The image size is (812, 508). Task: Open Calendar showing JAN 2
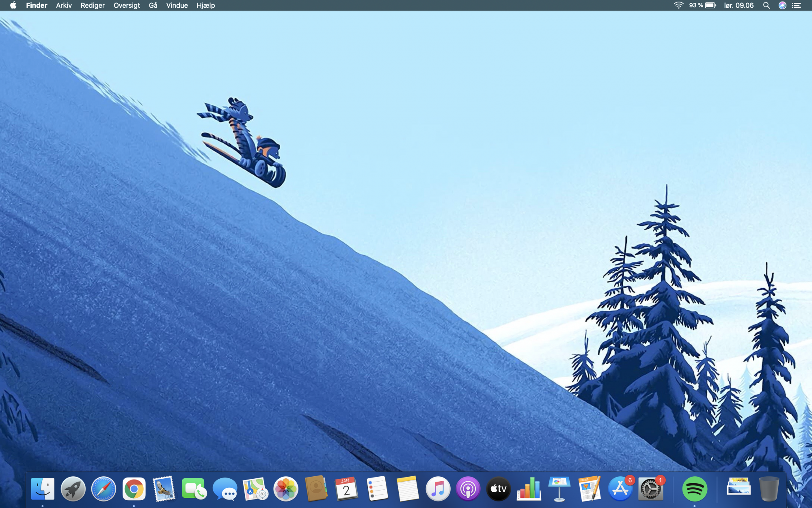click(346, 488)
